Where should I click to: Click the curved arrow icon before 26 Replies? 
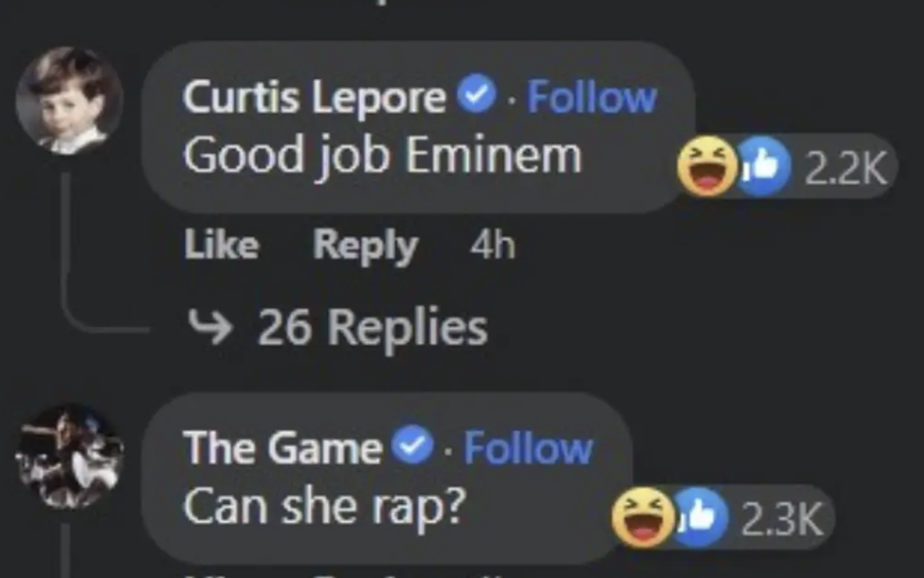(x=210, y=327)
